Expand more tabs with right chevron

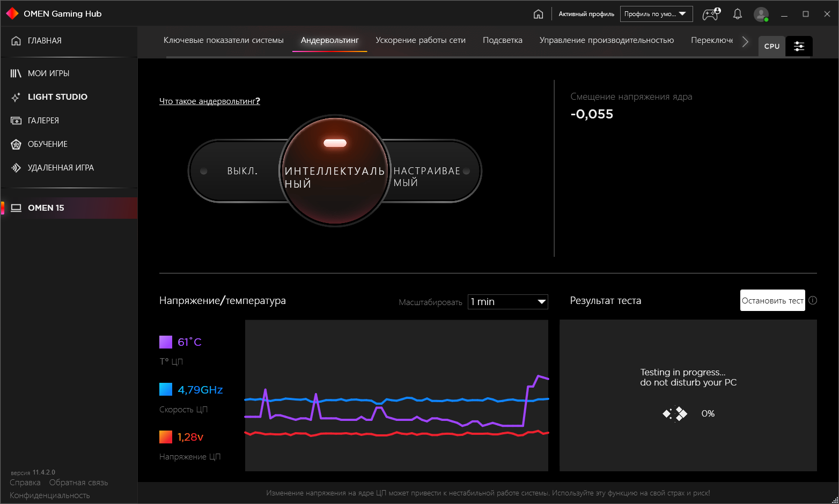click(745, 41)
